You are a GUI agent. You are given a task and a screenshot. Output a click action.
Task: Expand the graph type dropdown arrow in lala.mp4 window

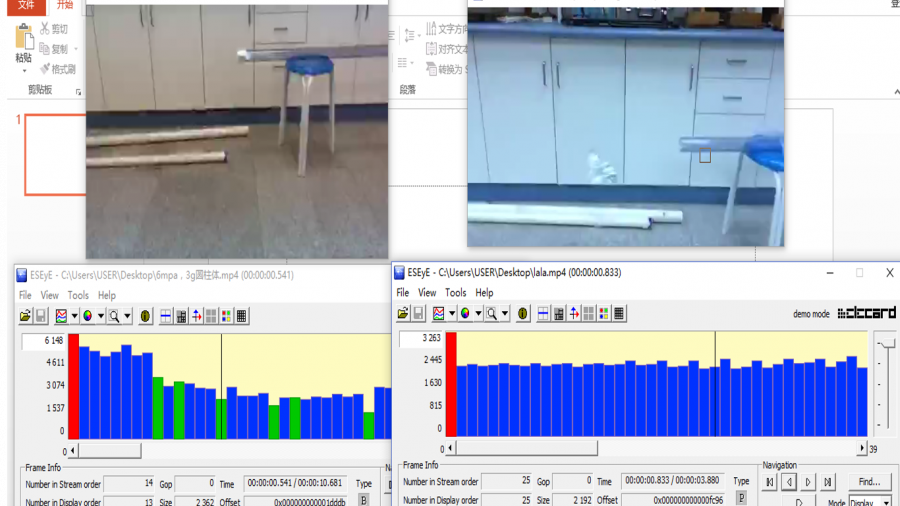point(451,314)
